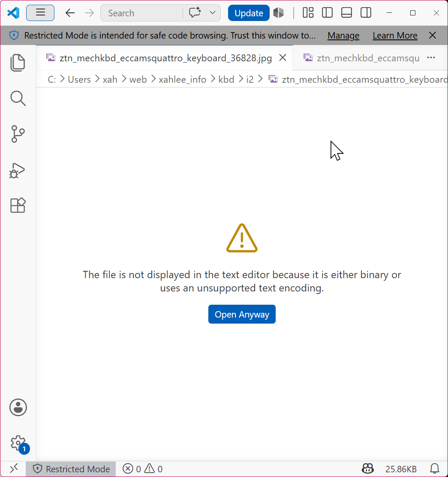448x477 pixels.
Task: Go forward using the right arrow
Action: click(89, 13)
